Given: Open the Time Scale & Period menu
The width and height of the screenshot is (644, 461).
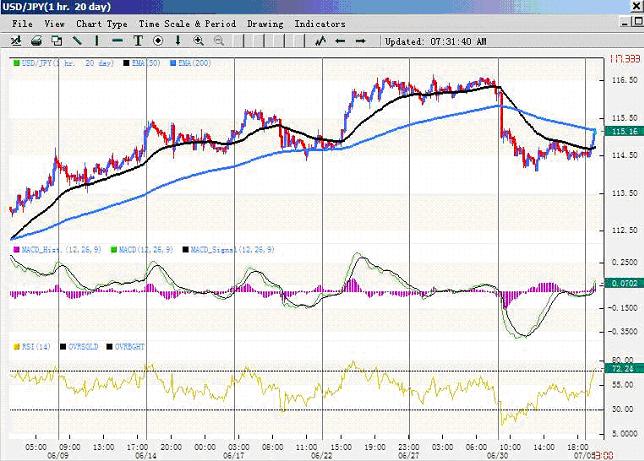Looking at the screenshot, I should point(188,23).
